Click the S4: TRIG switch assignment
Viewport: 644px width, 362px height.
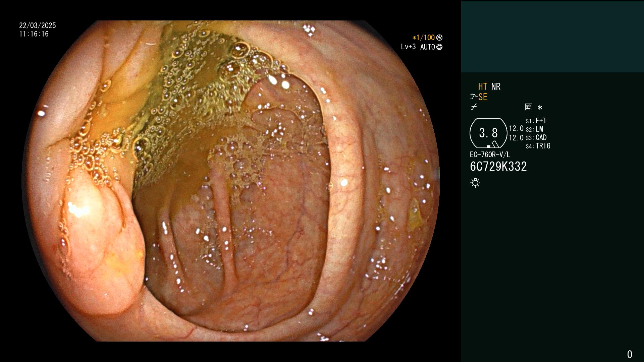pos(538,146)
